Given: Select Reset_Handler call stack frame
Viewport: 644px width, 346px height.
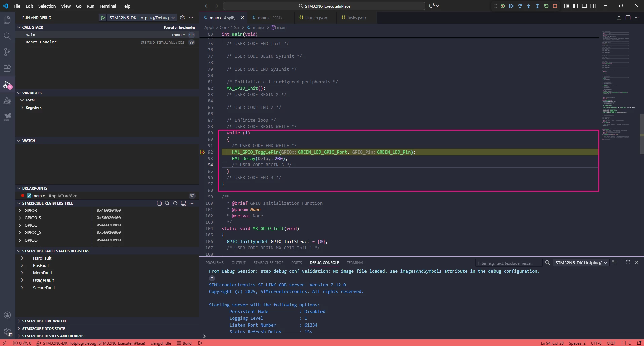Looking at the screenshot, I should [x=108, y=42].
